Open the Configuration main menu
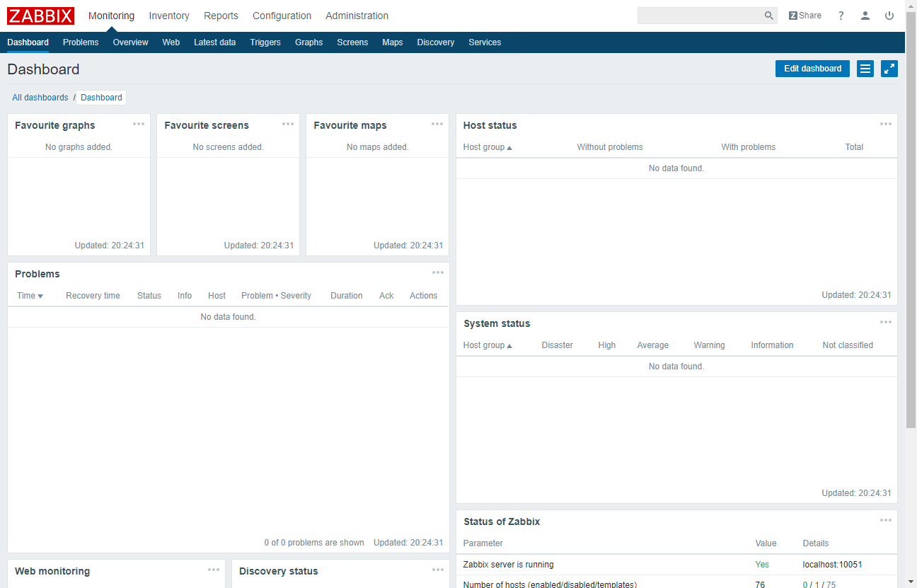The width and height of the screenshot is (917, 588). point(282,16)
